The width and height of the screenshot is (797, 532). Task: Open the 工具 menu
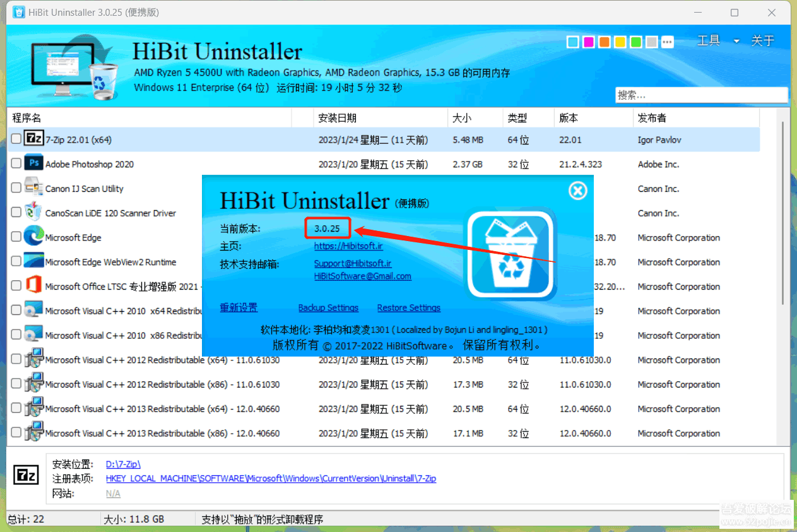(709, 40)
